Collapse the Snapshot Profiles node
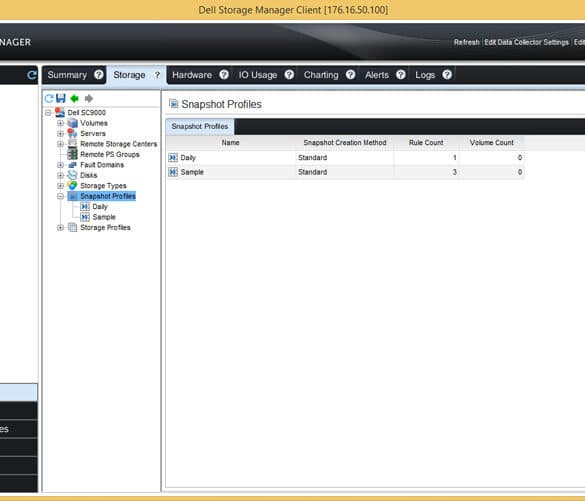Image resolution: width=585 pixels, height=501 pixels. pos(60,196)
